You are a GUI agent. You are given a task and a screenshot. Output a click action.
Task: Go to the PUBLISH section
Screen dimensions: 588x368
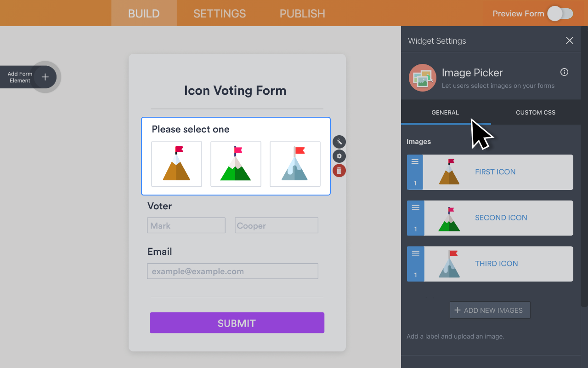(x=302, y=13)
